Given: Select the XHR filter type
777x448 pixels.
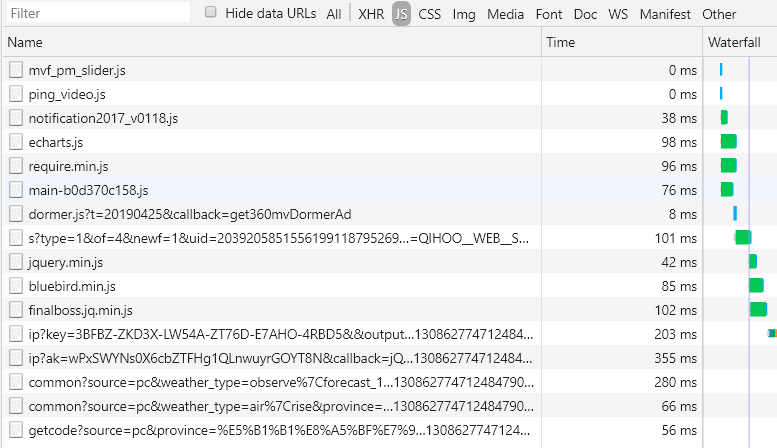Looking at the screenshot, I should coord(371,14).
